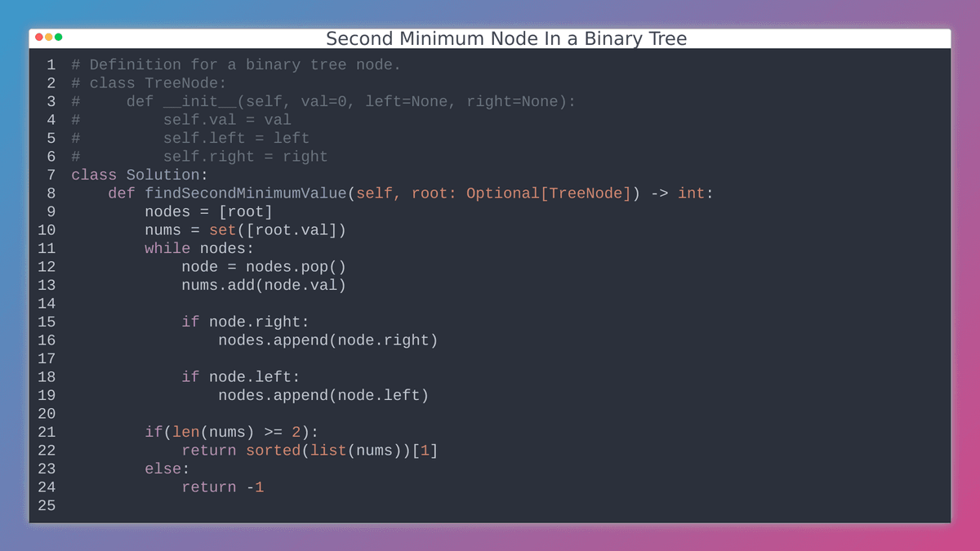Image resolution: width=980 pixels, height=551 pixels.
Task: Click line number 25 in the gutter
Action: pos(47,505)
